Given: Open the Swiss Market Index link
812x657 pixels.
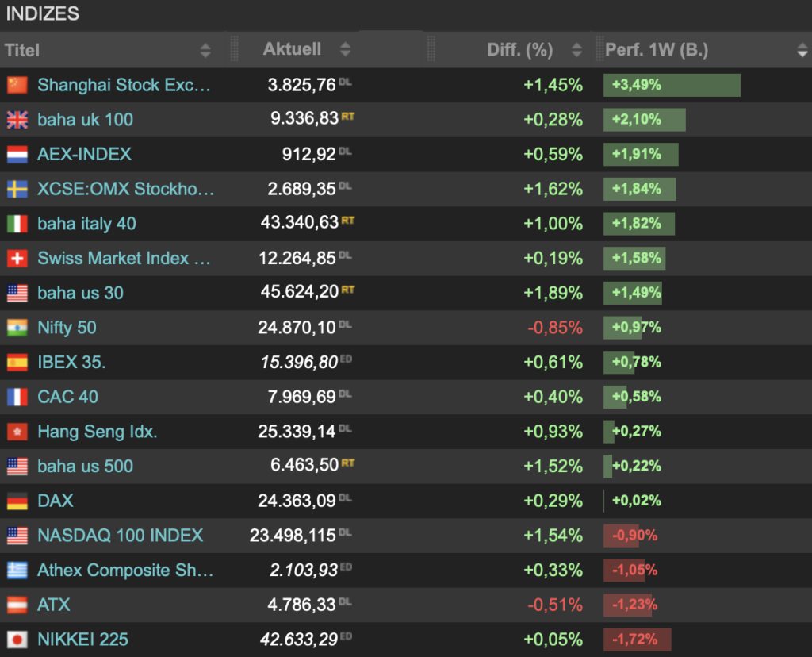Looking at the screenshot, I should point(124,258).
